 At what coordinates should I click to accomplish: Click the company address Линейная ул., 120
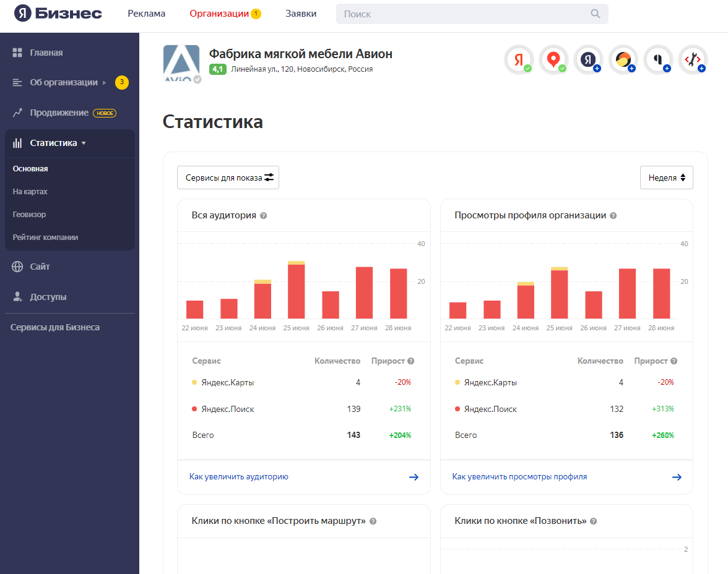pyautogui.click(x=302, y=69)
